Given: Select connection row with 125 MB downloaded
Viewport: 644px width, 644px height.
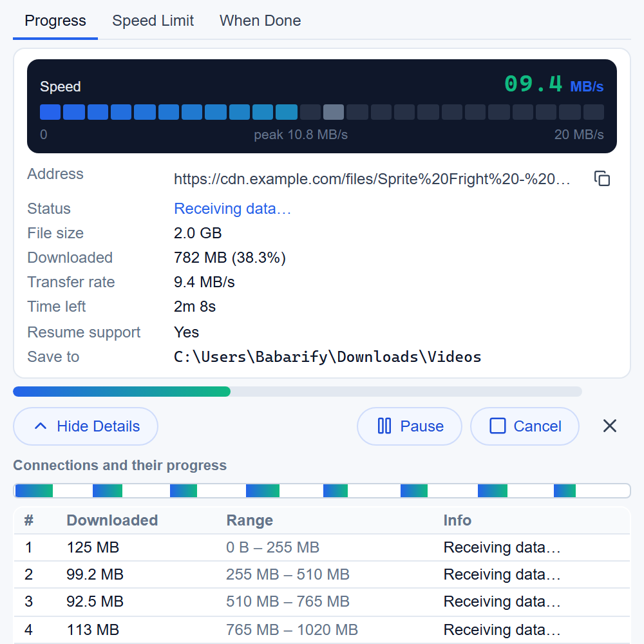Looking at the screenshot, I should click(x=321, y=547).
